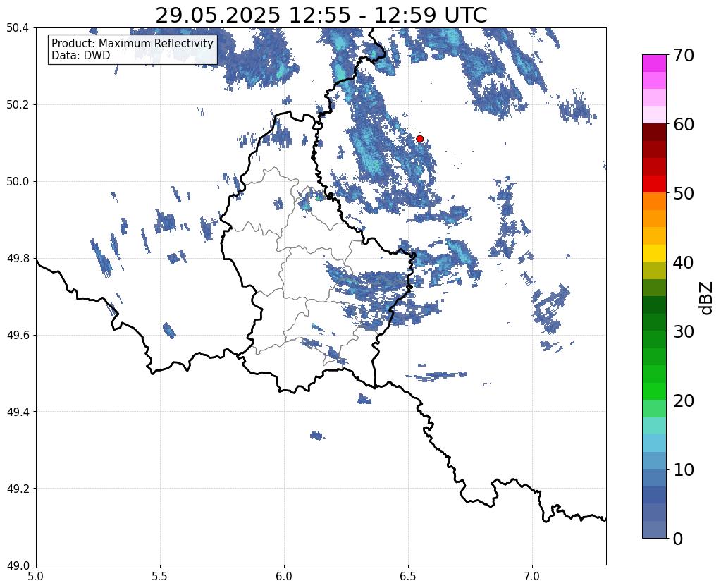Viewport: 721px width, 588px height.
Task: Click the 20 tick label on colorbar
Action: (x=683, y=400)
